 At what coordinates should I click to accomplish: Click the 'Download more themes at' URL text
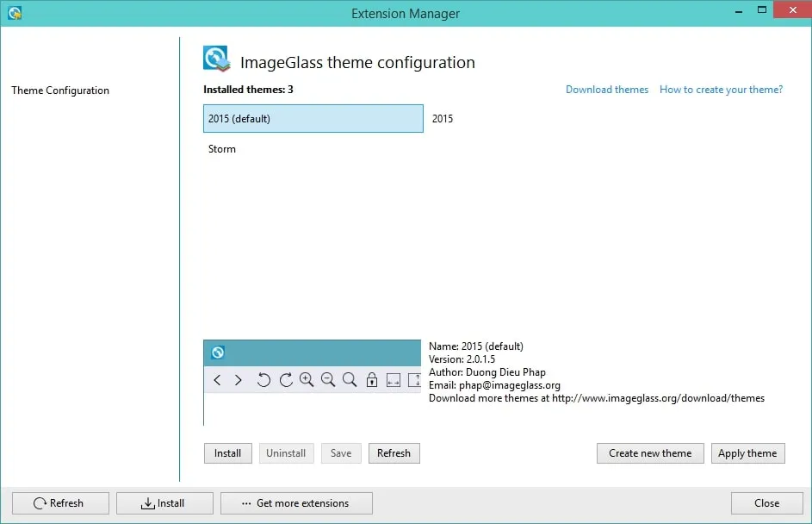(597, 398)
